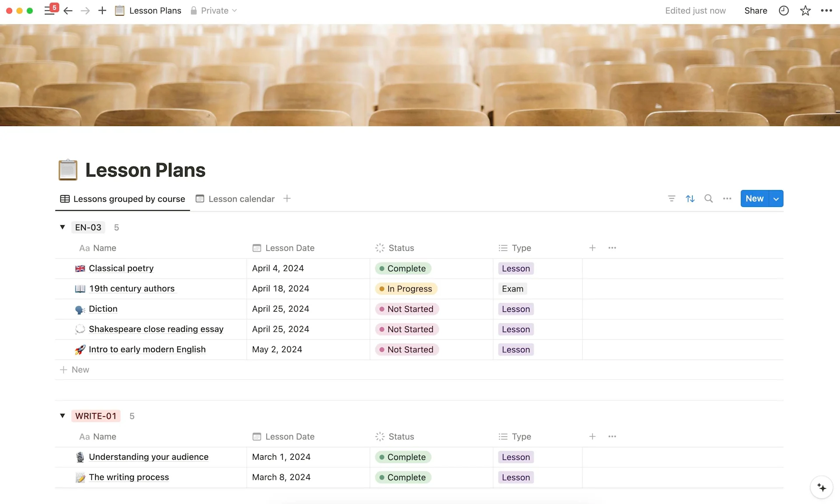Search within the lessons database

coord(708,199)
